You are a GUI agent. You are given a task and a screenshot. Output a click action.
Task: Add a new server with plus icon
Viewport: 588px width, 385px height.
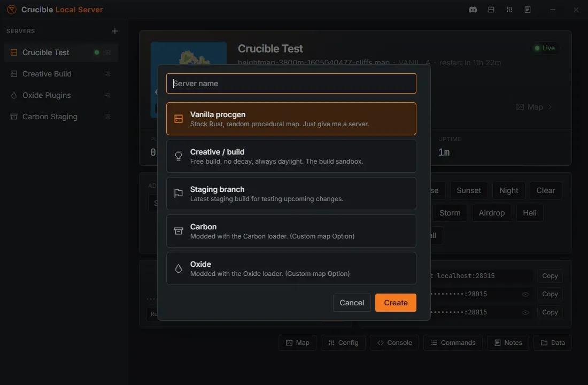pyautogui.click(x=115, y=31)
